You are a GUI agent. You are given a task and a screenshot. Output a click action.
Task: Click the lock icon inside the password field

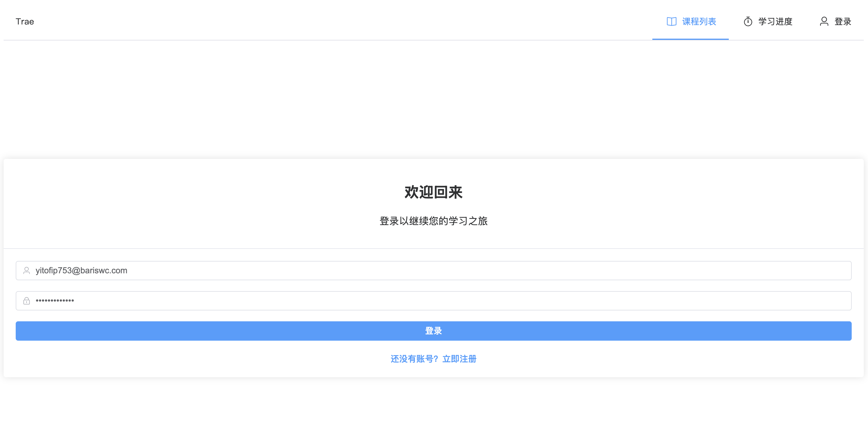[x=27, y=301]
